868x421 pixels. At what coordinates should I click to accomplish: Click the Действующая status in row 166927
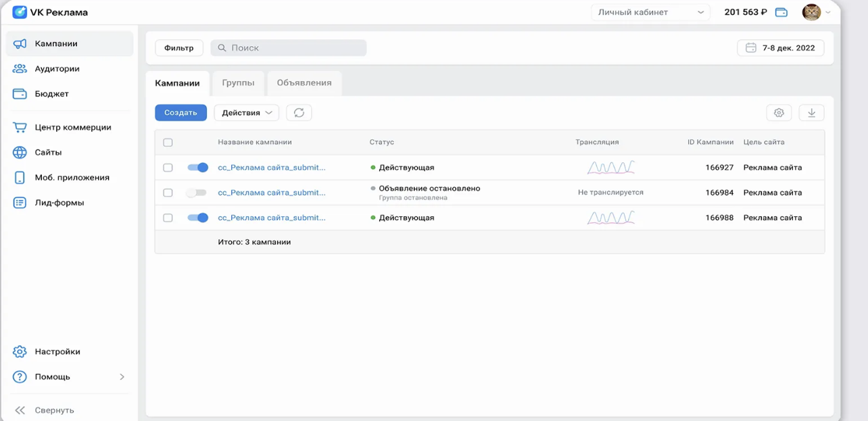click(406, 168)
